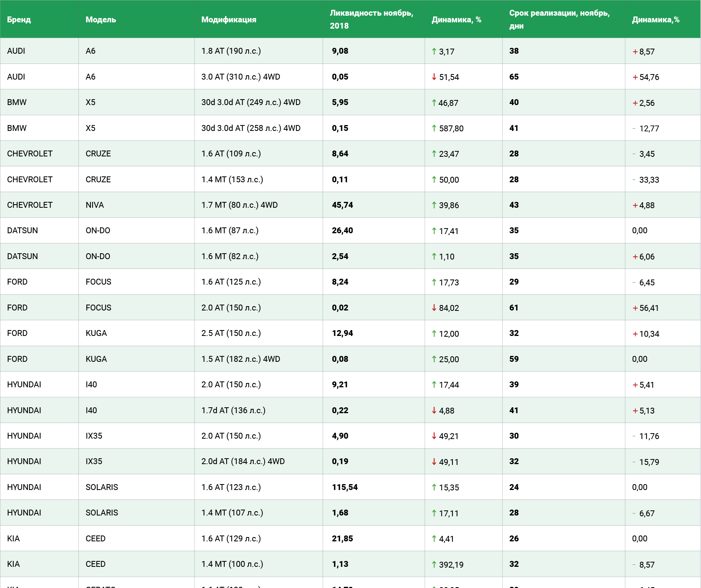Select modification 1.4 MT (107 л.с.)
This screenshot has height=588, width=701.
tap(232, 513)
